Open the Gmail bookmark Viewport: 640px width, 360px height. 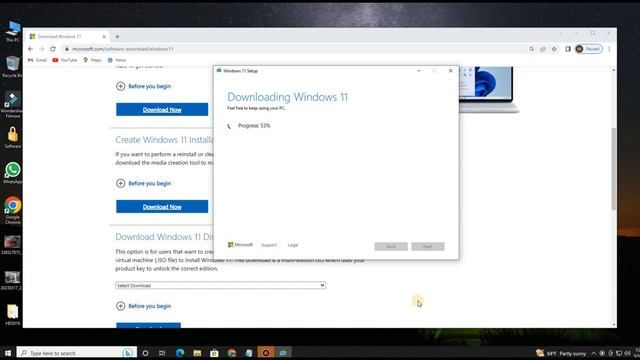click(x=37, y=60)
